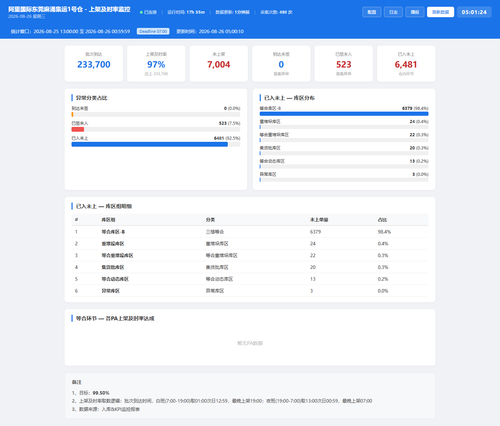Select the card showing value 0
500x426 pixels.
click(x=281, y=64)
